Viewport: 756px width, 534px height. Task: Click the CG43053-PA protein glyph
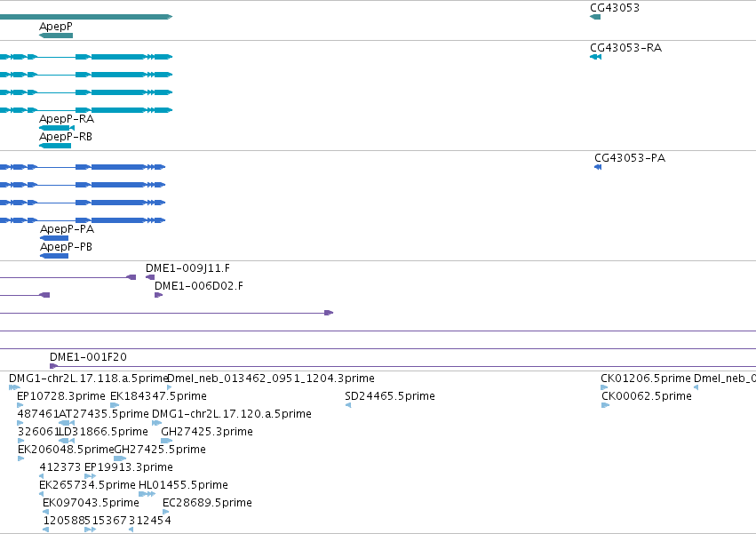(598, 167)
